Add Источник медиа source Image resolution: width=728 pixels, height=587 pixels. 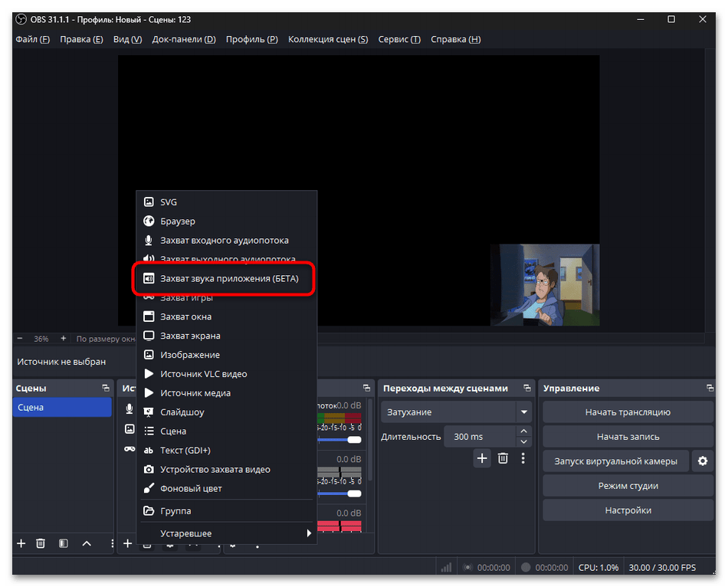point(227,393)
